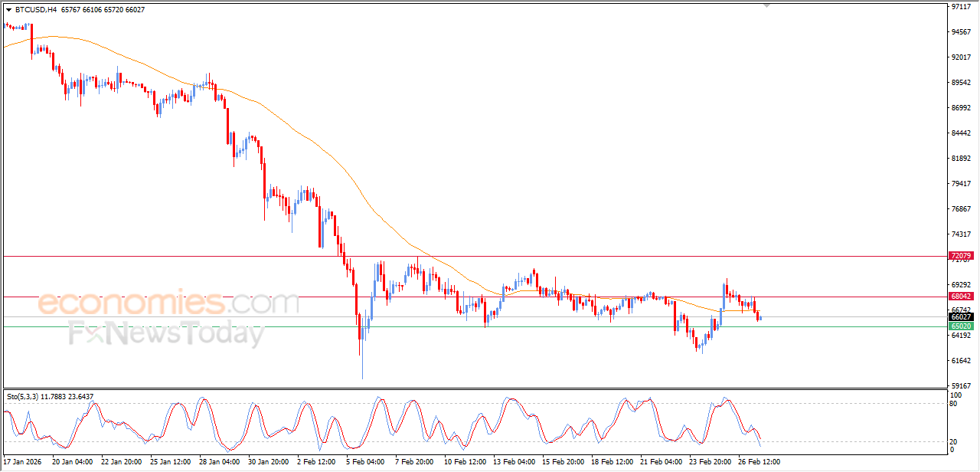Image resolution: width=980 pixels, height=472 pixels.
Task: Click the 26 Feb 12:00 time label
Action: click(x=759, y=462)
